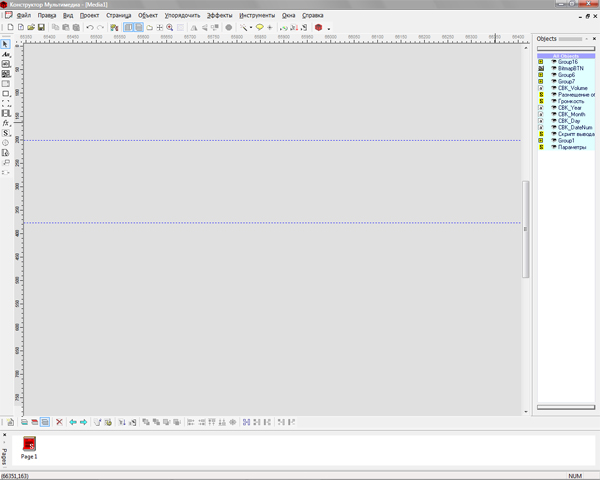This screenshot has width=600, height=480.
Task: Select the text tool in the left toolbox
Action: point(5,54)
